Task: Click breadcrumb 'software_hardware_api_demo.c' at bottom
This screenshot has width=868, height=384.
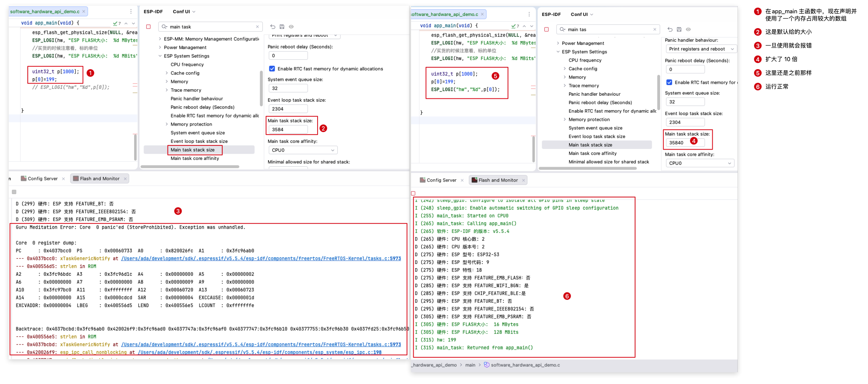Action: pos(525,365)
